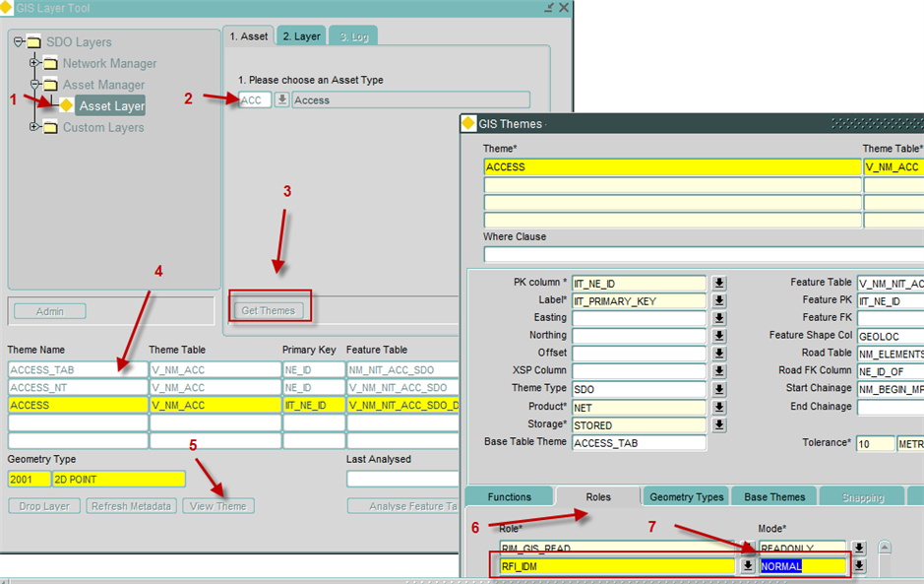Click the Where Clause input field

click(704, 254)
